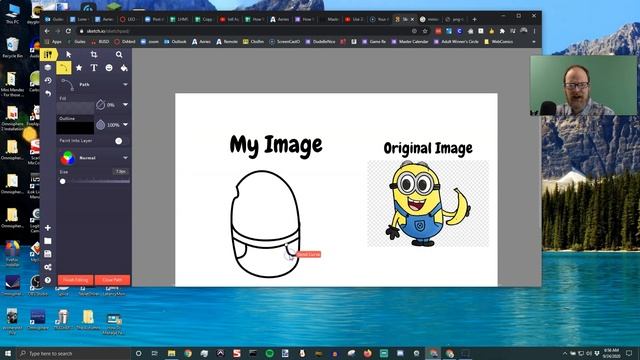Viewport: 640px width, 360px height.
Task: Open Spotify from the taskbar
Action: click(269, 353)
